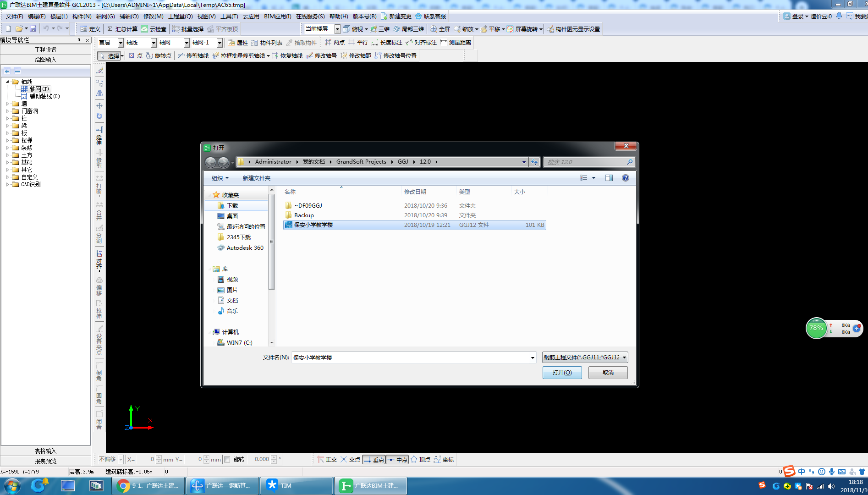Toggle the preview pane icon in dialog
This screenshot has height=495, width=868.
609,178
